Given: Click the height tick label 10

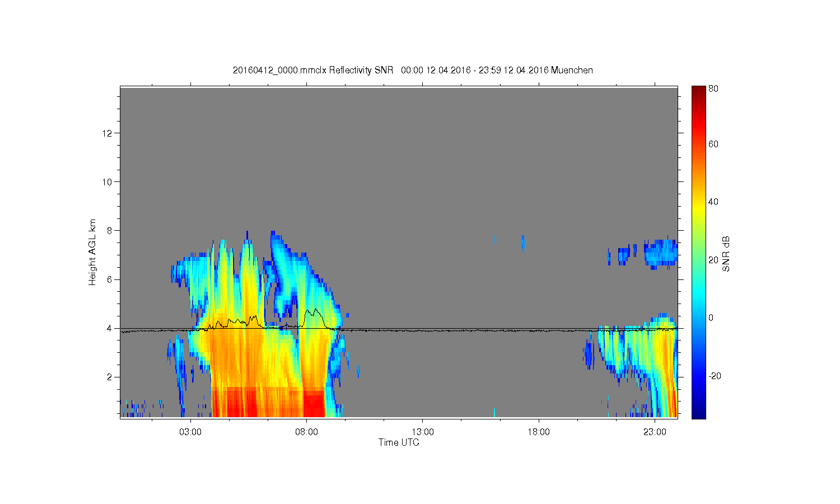Looking at the screenshot, I should [x=108, y=181].
